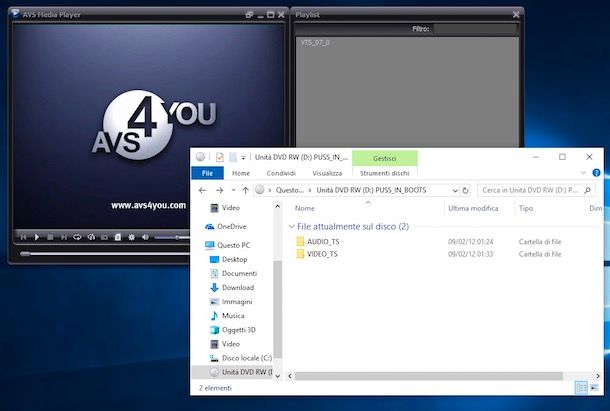
Task: Open the Download folder in sidebar
Action: click(232, 288)
